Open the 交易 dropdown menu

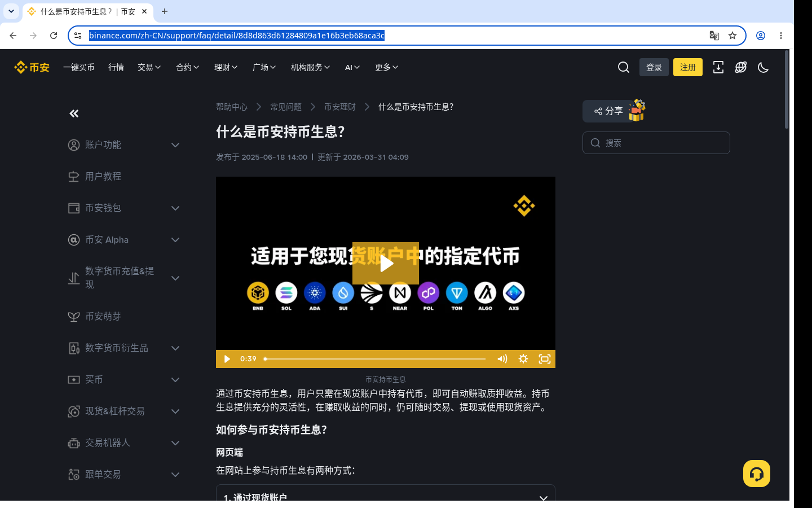[x=149, y=67]
